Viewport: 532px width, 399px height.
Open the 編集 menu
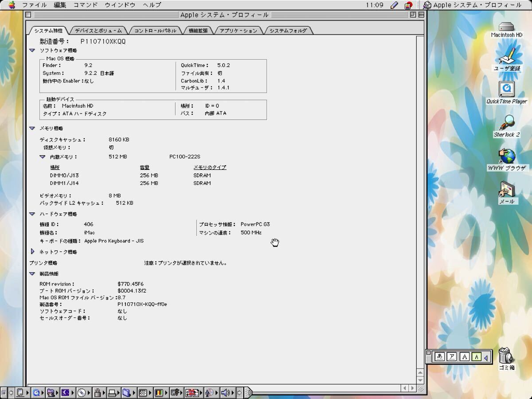[60, 5]
